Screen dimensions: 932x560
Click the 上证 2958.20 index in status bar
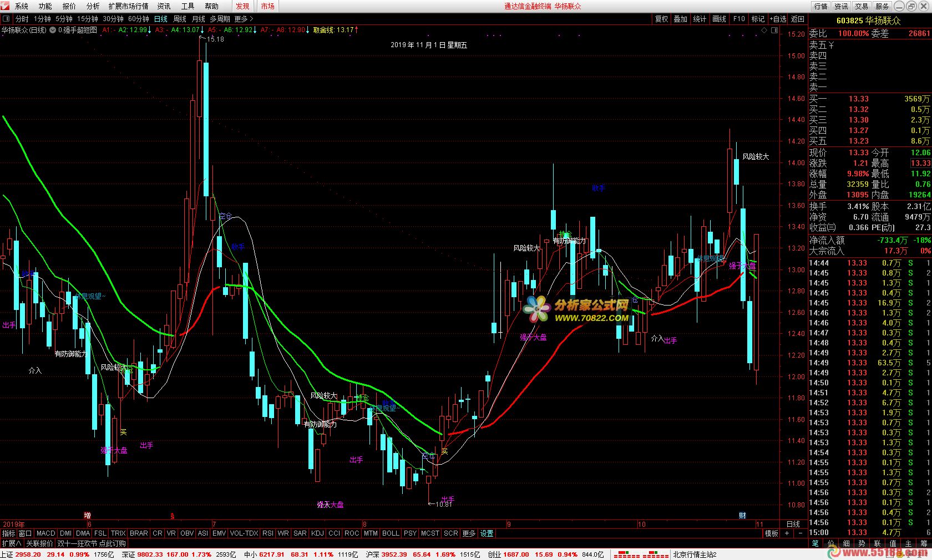pos(21,554)
